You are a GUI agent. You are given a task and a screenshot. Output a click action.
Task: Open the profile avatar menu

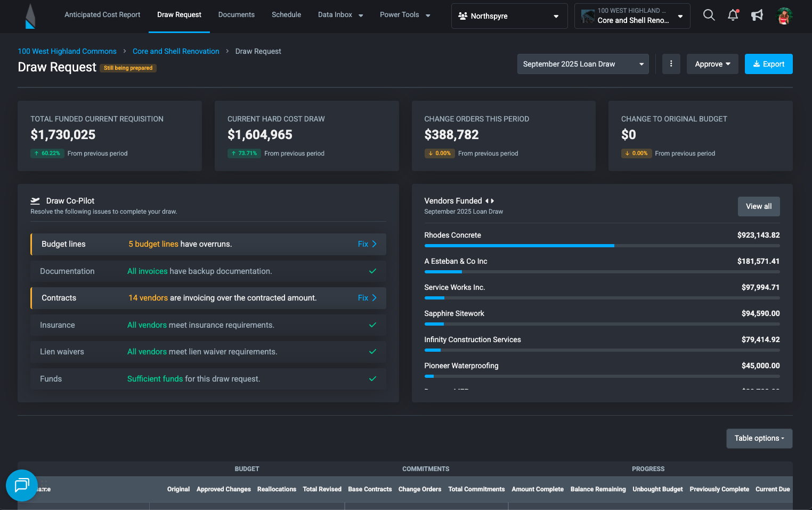coord(785,15)
